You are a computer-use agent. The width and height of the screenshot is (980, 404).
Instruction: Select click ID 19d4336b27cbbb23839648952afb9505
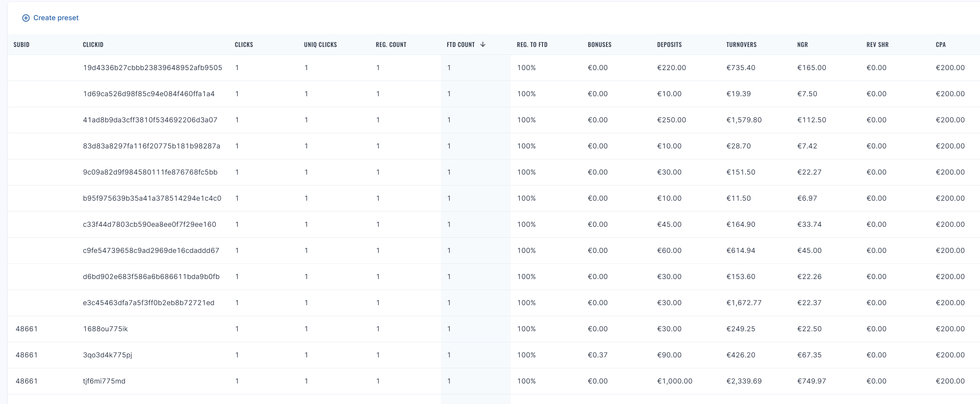(153, 68)
